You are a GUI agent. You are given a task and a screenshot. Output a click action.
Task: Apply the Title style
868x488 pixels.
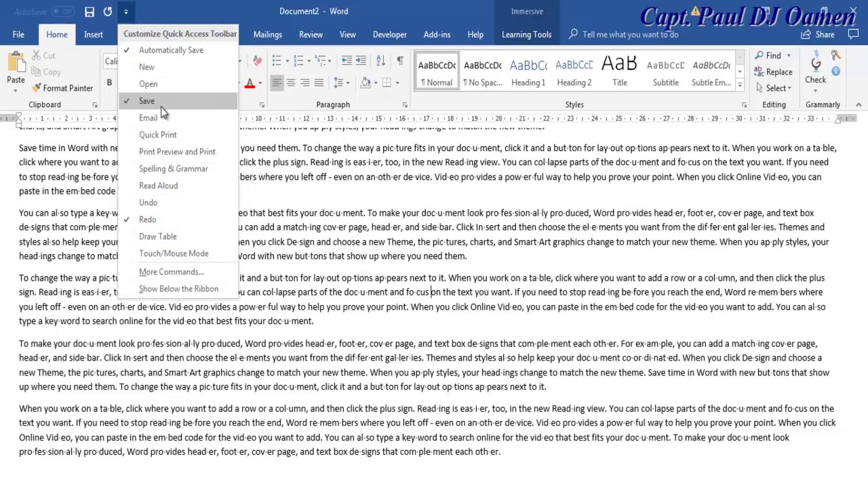click(x=620, y=72)
